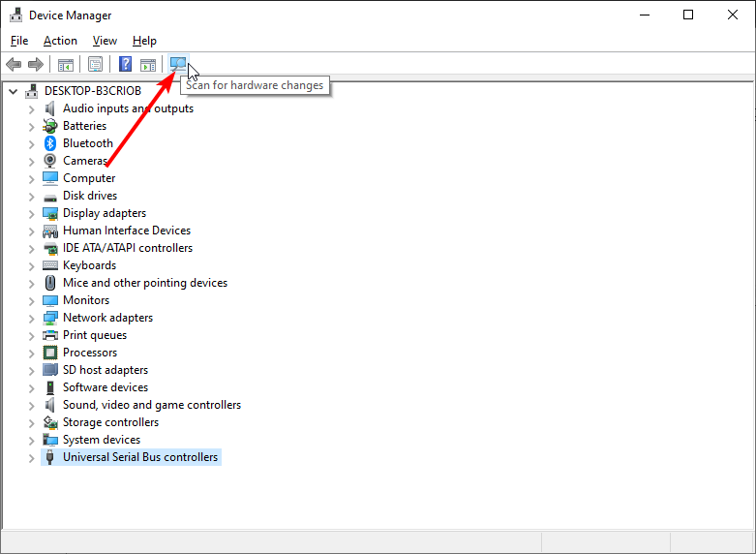Expand Universal Serial Bus controllers
This screenshot has height=554, width=756.
pyautogui.click(x=31, y=457)
